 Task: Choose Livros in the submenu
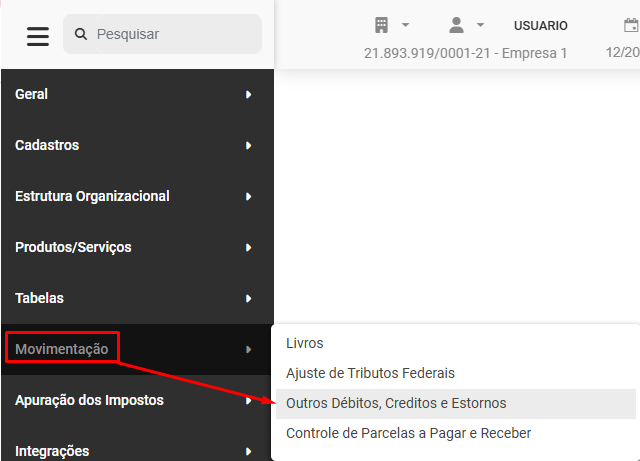coord(456,343)
